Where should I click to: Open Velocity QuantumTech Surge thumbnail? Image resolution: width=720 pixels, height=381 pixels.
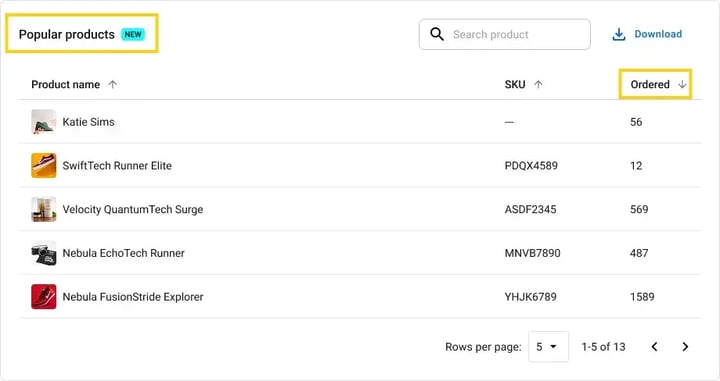44,209
